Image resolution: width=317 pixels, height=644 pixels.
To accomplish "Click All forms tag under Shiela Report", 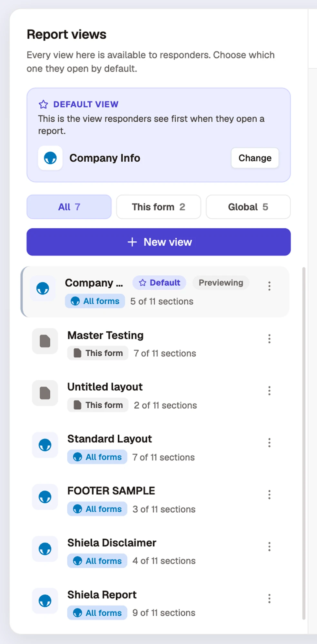I will click(97, 613).
